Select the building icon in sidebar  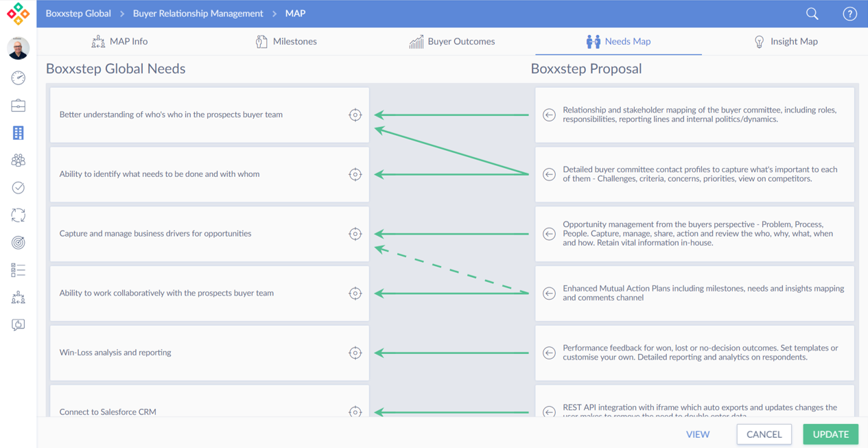[x=19, y=133]
